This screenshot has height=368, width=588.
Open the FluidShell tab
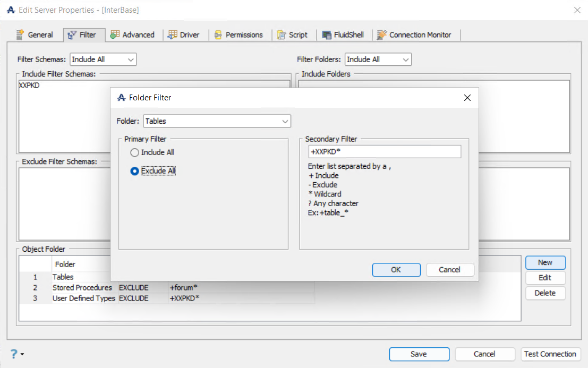click(x=343, y=35)
